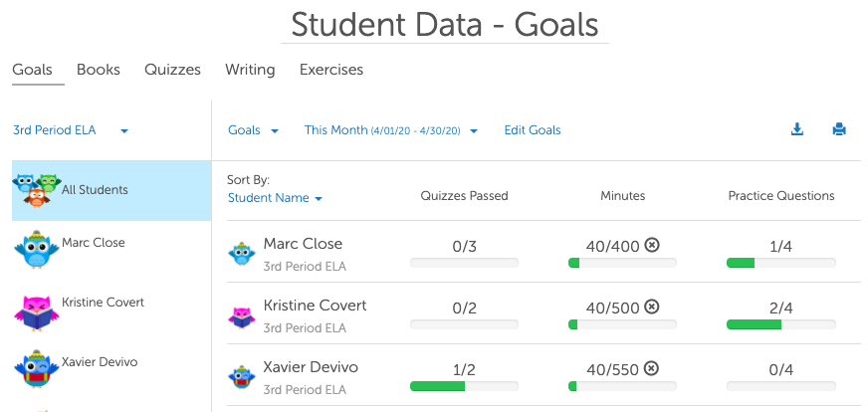Go to the Exercises tab
The image size is (868, 412).
pyautogui.click(x=330, y=70)
